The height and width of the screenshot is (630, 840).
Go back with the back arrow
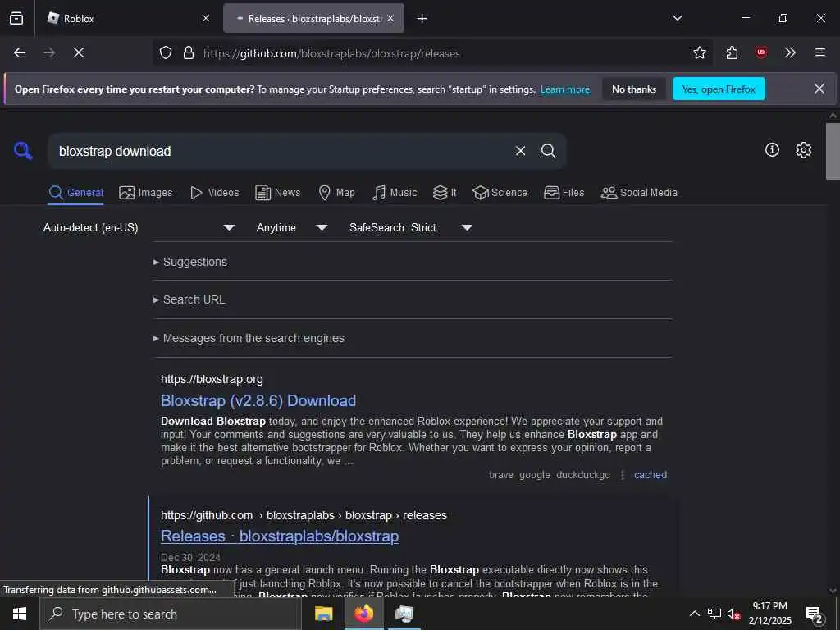coord(20,52)
